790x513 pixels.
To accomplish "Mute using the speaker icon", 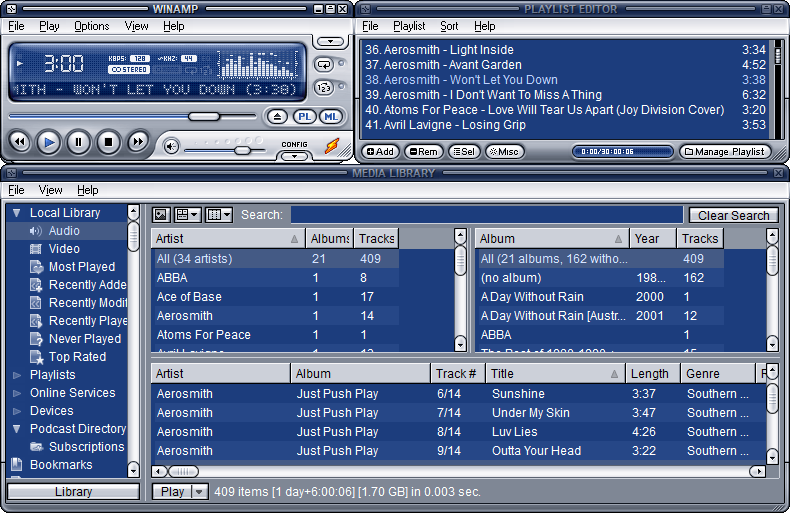I will [171, 147].
